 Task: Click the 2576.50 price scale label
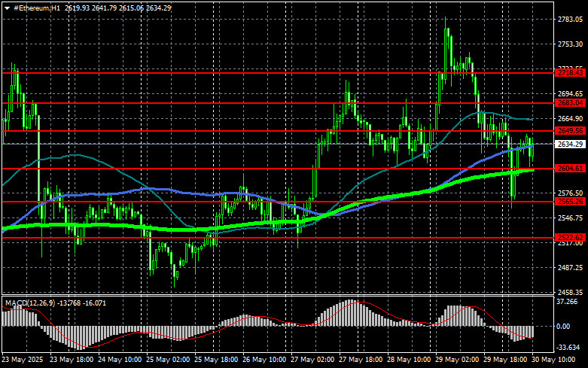570,193
